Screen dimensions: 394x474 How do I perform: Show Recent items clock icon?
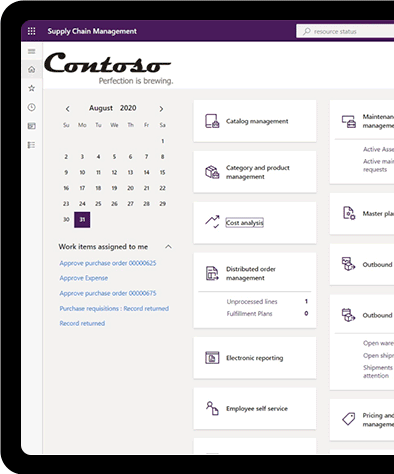coord(31,107)
